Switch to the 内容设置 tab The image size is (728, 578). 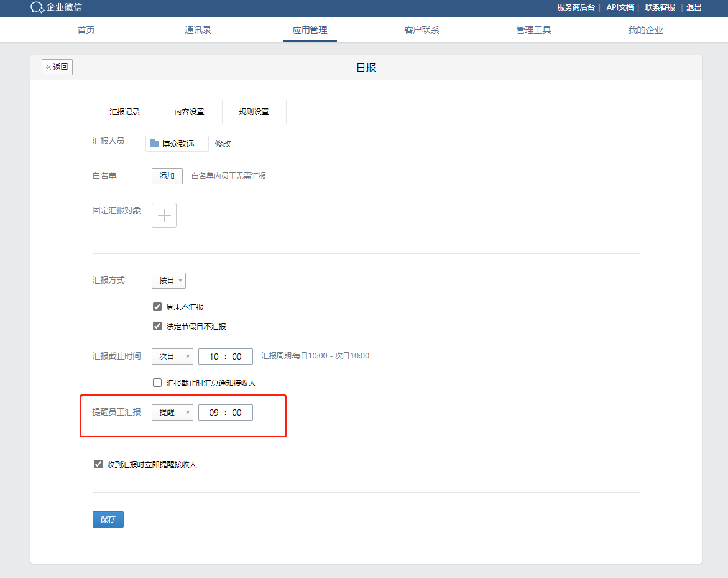190,111
